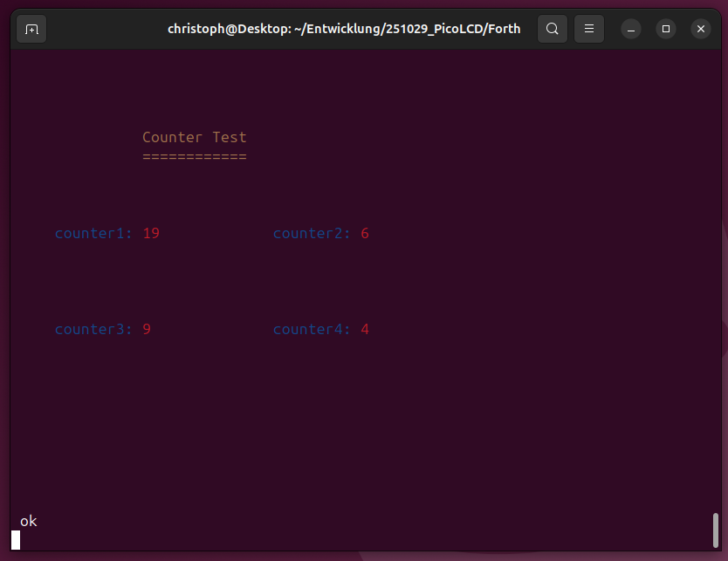
Task: Click counter4's red value 4
Action: tap(365, 329)
